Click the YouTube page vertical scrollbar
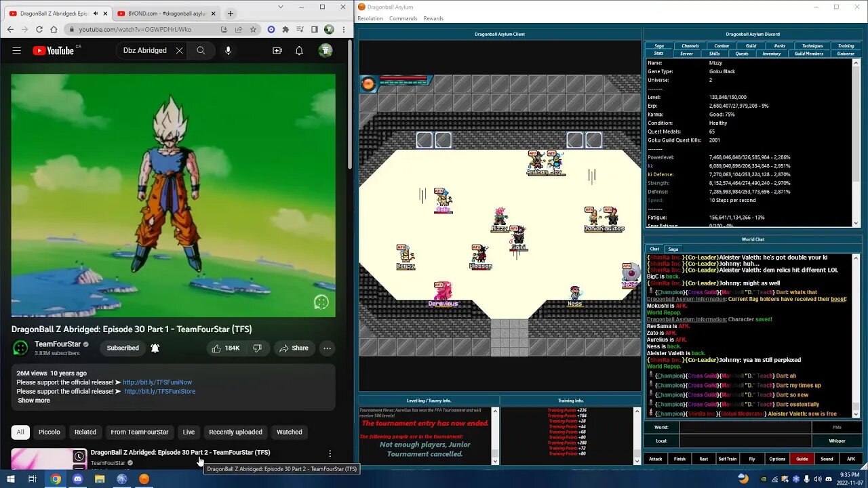Screen dimensions: 868x488 (351, 105)
